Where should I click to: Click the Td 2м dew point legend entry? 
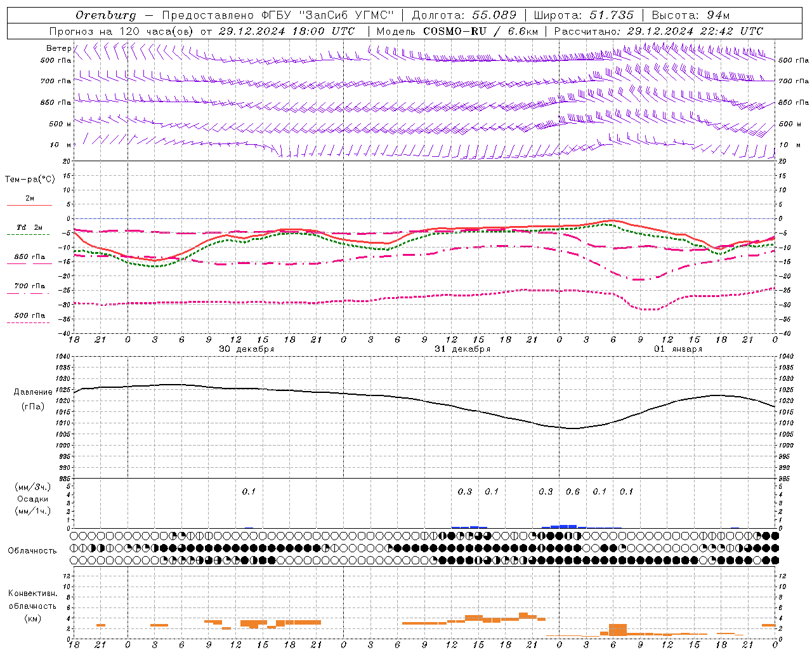(x=29, y=227)
